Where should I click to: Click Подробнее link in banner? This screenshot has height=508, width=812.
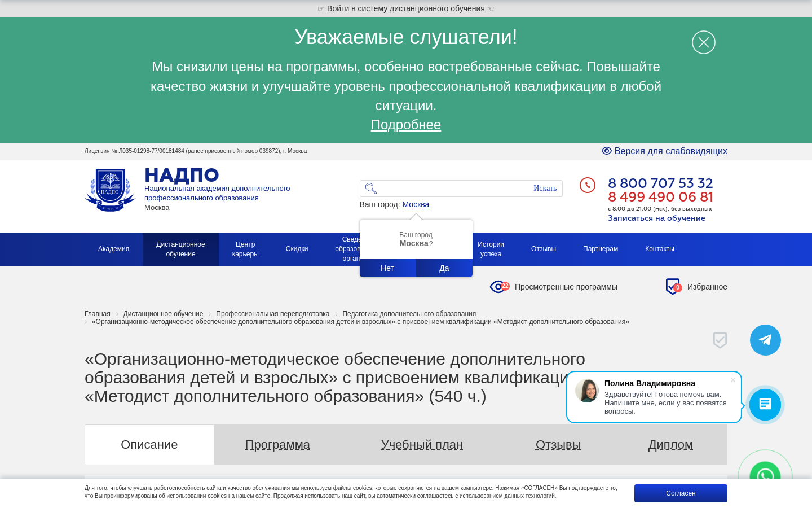pyautogui.click(x=406, y=125)
